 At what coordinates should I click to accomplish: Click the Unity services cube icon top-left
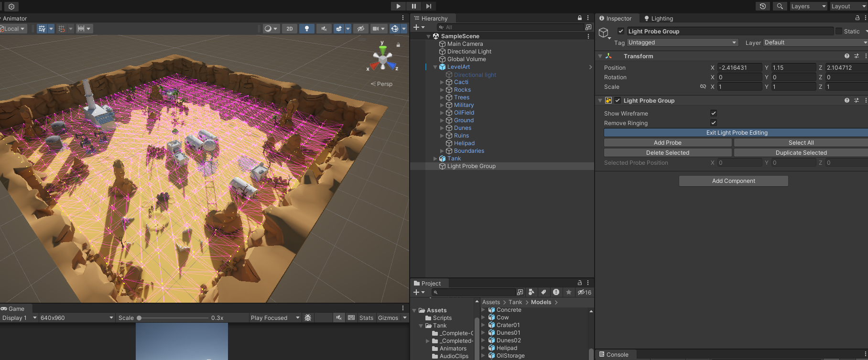point(11,7)
